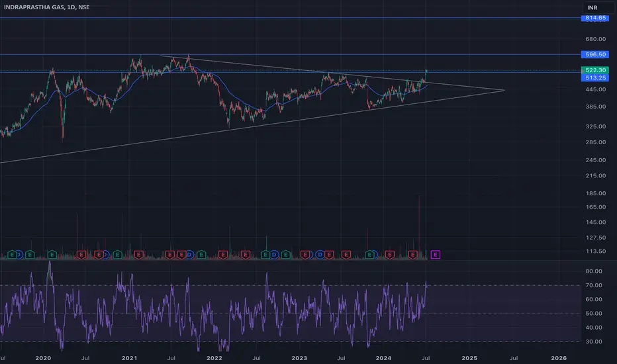Click the last red earnings marker before Jul 2024

pos(412,255)
